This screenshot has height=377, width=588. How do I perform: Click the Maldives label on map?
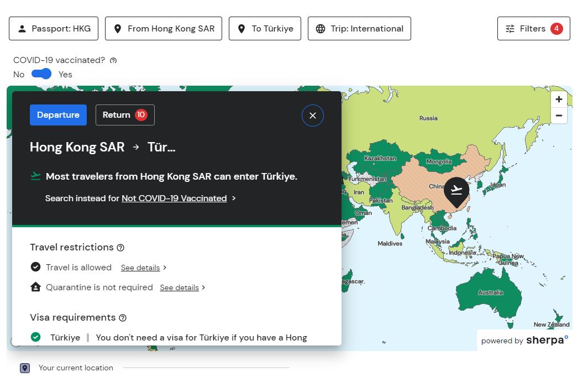[390, 243]
